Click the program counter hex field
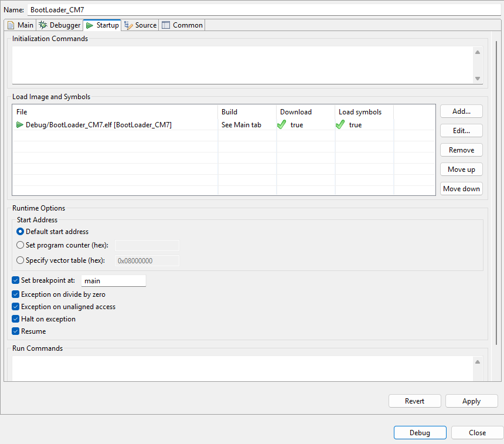504x444 pixels. 147,246
